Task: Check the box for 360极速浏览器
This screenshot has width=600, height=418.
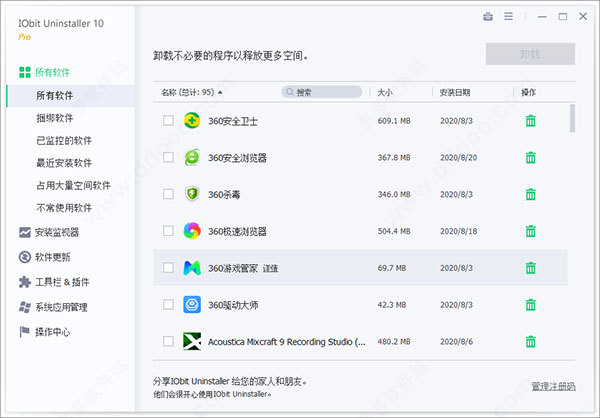Action: 168,231
